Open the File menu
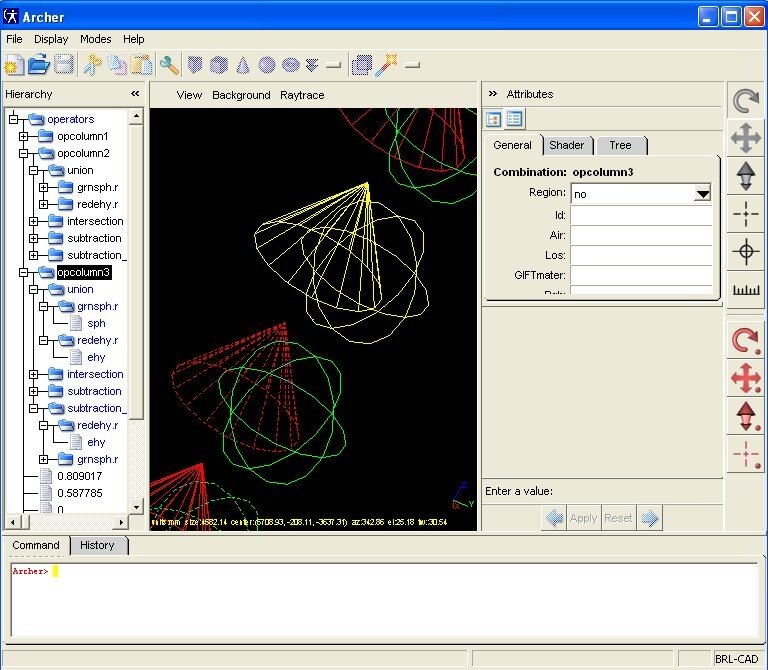Screen dimensions: 768x670 click(14, 39)
